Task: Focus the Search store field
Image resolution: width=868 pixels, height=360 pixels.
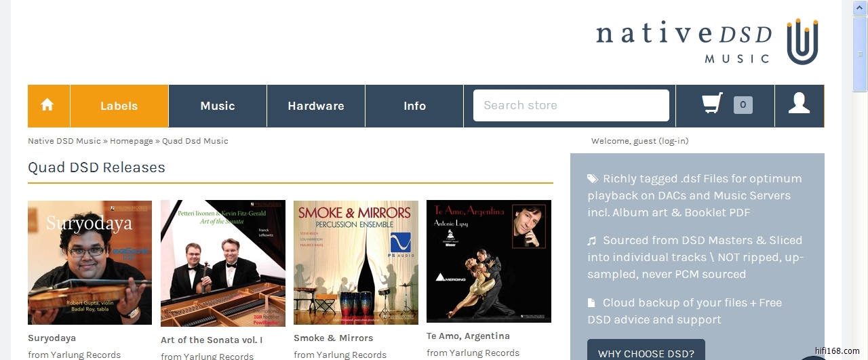Action: pos(571,105)
